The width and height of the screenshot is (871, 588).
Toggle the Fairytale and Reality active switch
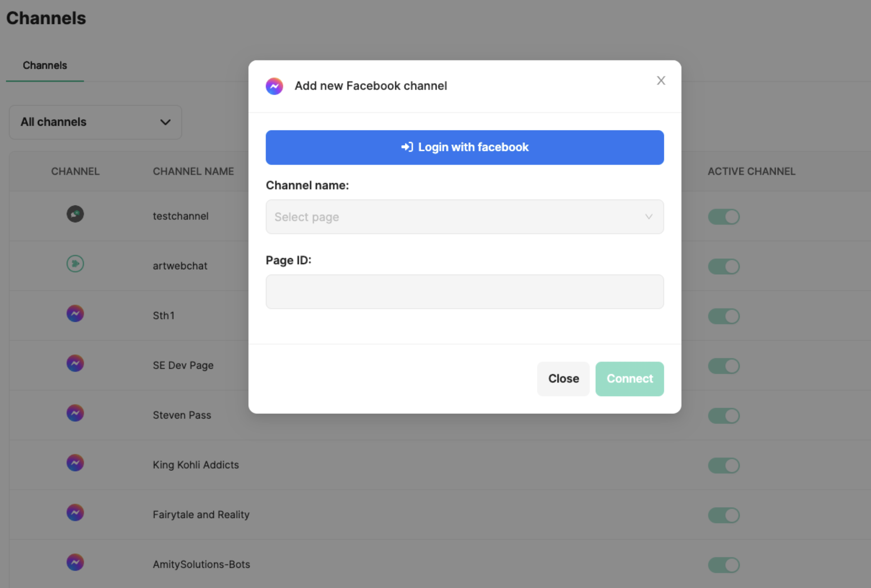pyautogui.click(x=724, y=515)
